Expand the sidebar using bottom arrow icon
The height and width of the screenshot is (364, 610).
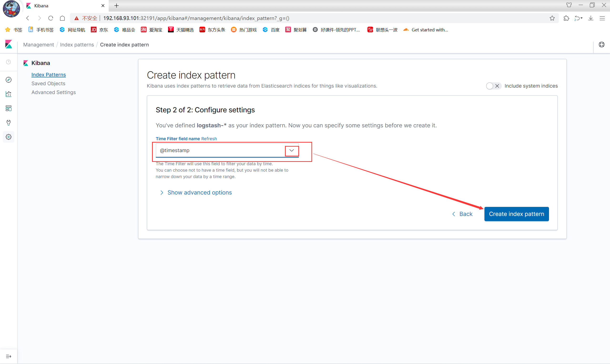[x=9, y=356]
